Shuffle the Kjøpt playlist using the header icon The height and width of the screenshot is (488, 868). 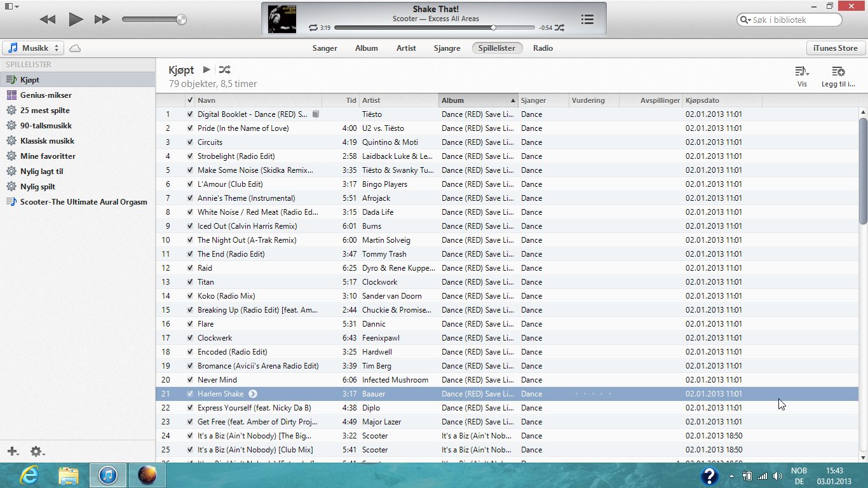224,70
